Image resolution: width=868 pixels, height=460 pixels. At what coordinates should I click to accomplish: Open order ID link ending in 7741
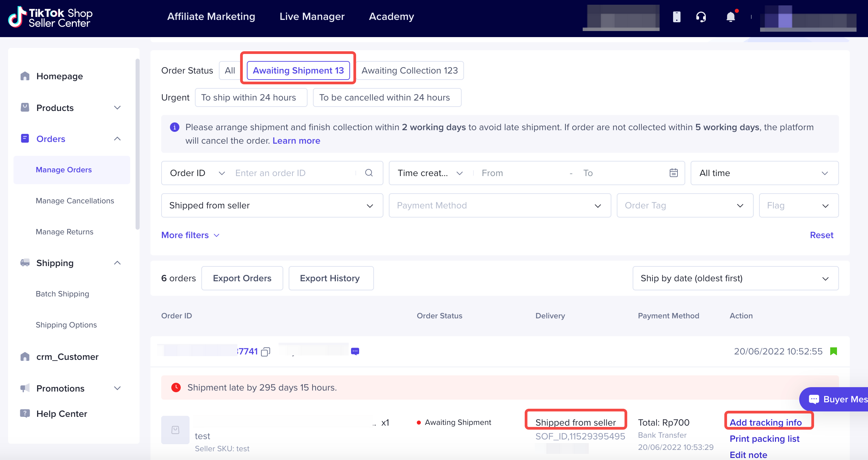247,351
